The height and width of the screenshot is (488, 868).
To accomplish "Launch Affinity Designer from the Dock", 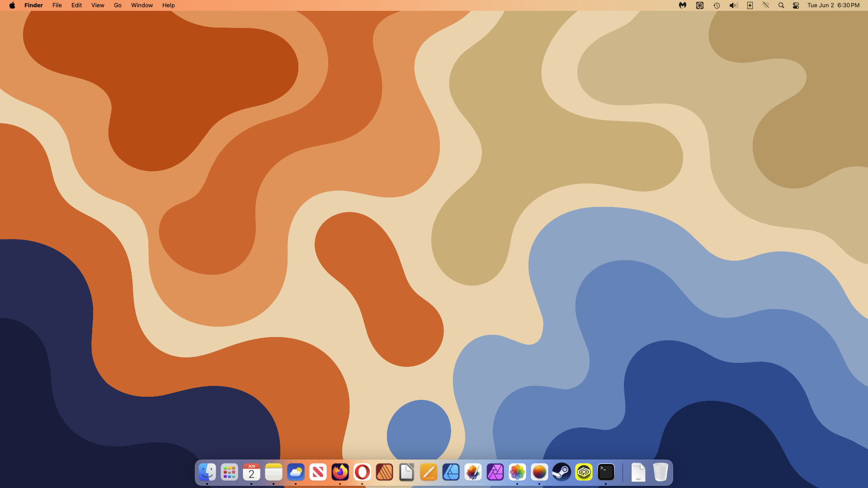I will [x=451, y=473].
